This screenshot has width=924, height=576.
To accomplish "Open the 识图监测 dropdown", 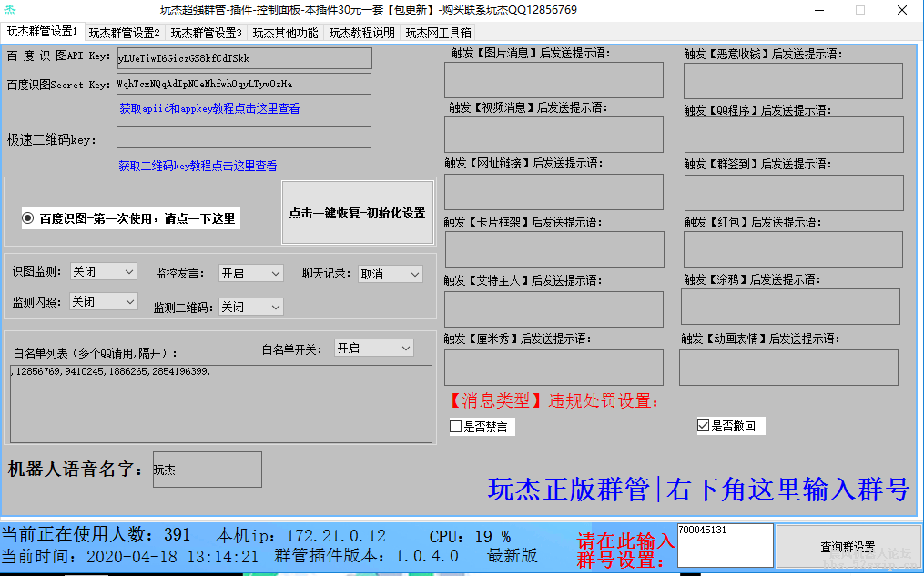I will coord(103,272).
